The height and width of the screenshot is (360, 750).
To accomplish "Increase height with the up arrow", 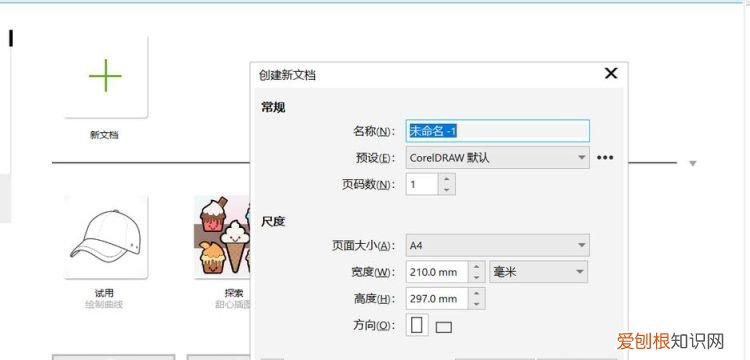I will click(x=476, y=294).
